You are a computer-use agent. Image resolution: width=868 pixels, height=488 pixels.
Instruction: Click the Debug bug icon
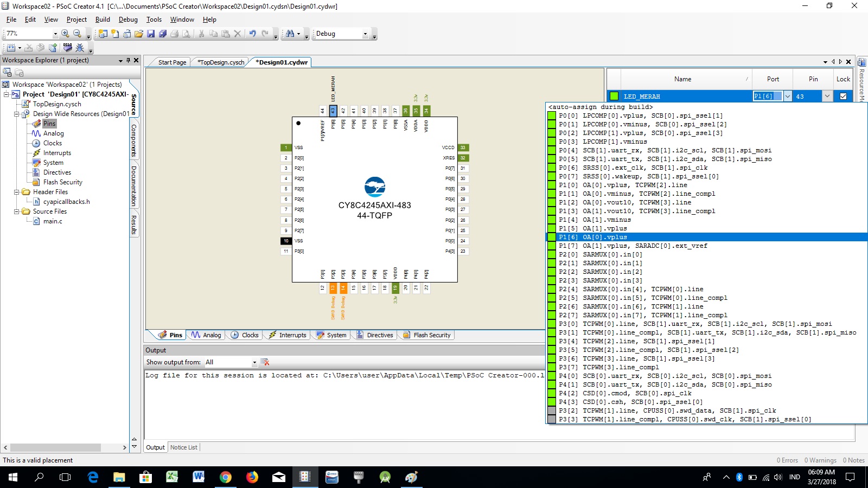pos(80,48)
